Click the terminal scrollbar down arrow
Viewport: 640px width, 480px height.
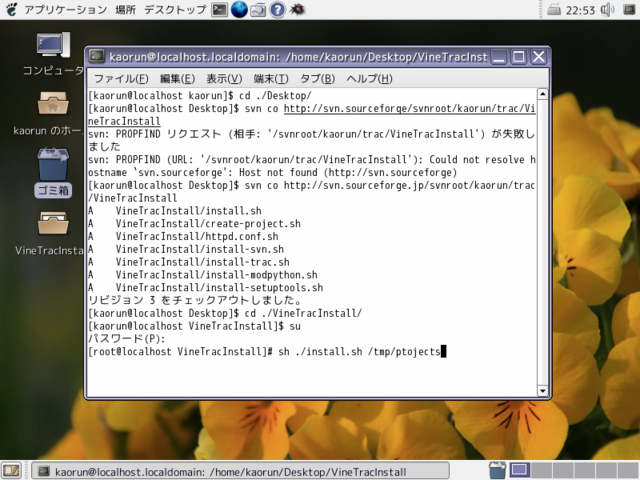(542, 391)
